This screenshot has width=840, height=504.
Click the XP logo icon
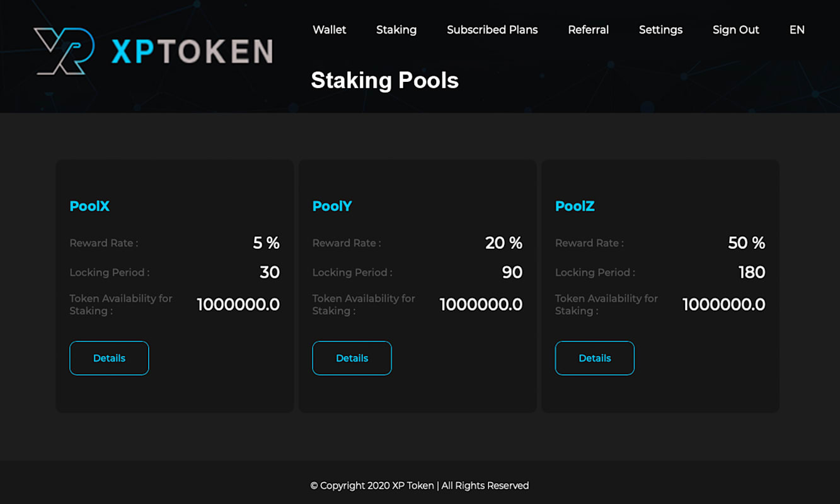(64, 51)
